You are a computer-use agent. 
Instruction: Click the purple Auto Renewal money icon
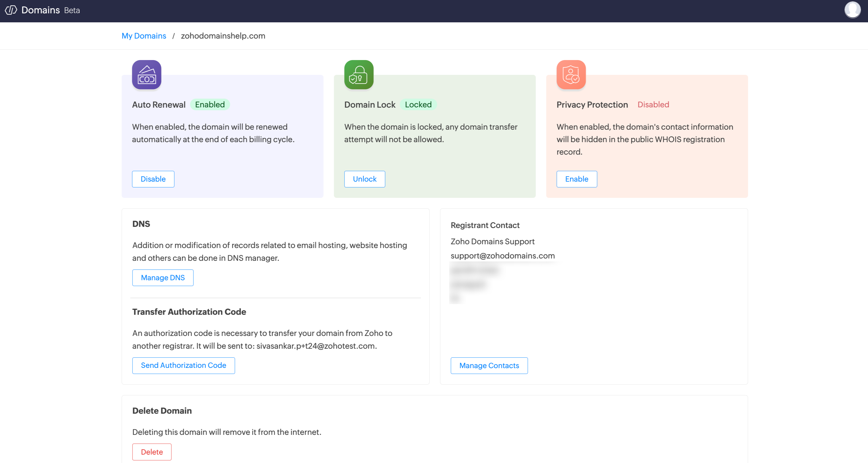(x=146, y=75)
